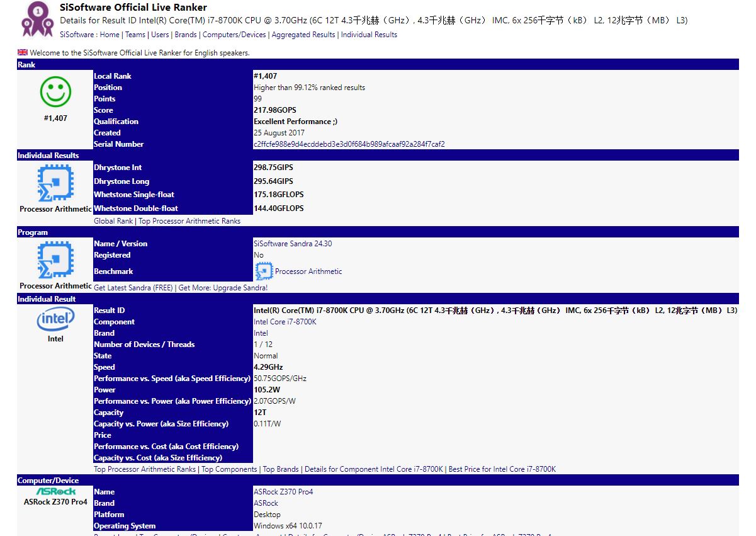View the Top Components link
Image resolution: width=756 pixels, height=536 pixels.
[229, 469]
